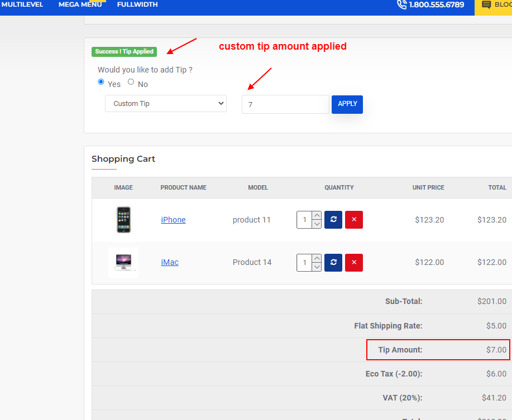Click the iMac product thumbnail image
Viewport: 512px width, 420px height.
point(123,262)
